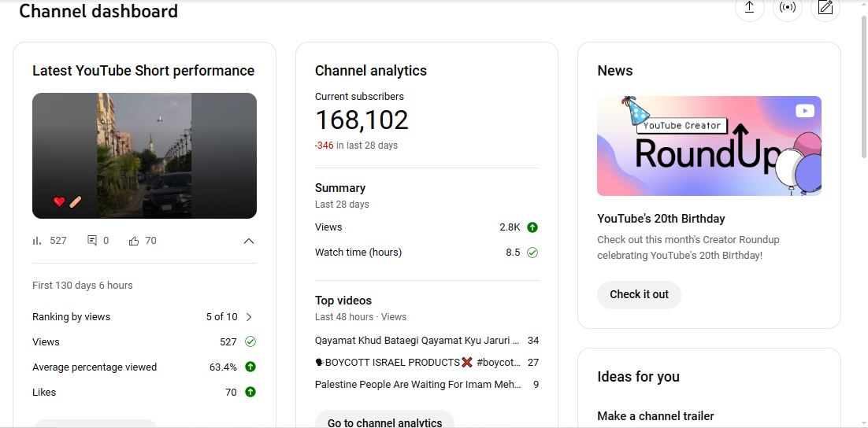The width and height of the screenshot is (868, 428).
Task: Click the checkmark icon beside Views 527
Action: coord(250,341)
